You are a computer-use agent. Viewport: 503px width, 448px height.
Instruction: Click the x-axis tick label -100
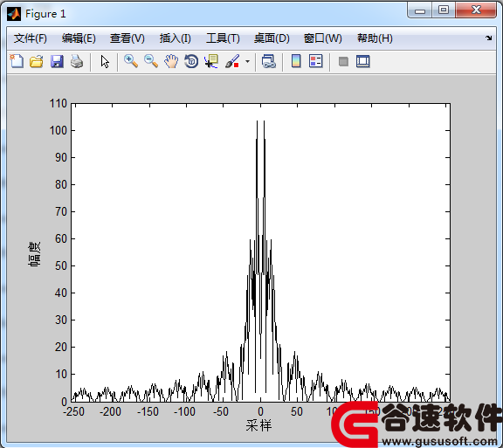(x=184, y=411)
